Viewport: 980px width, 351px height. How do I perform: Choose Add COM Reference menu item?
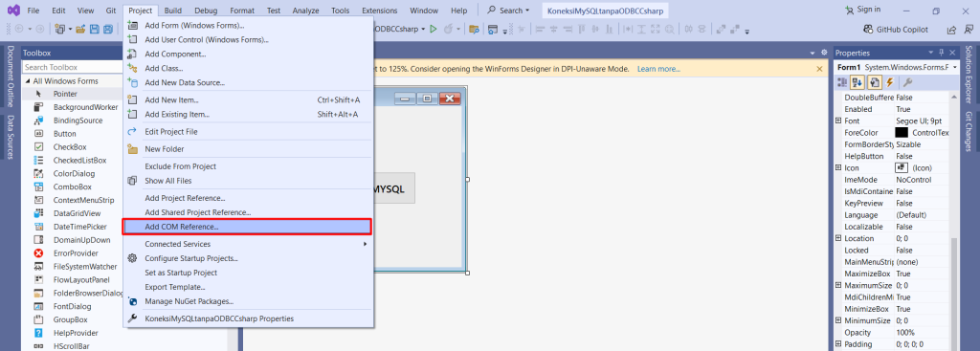[x=249, y=227]
